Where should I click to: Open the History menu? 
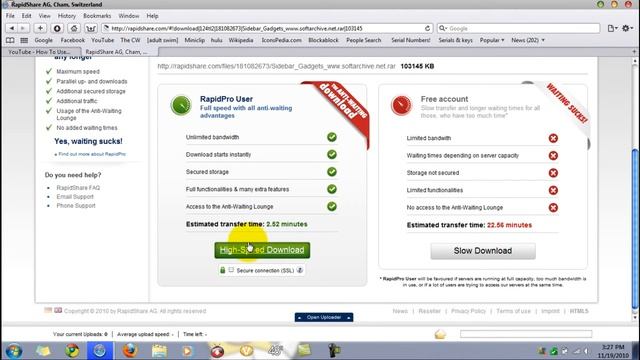[67, 16]
